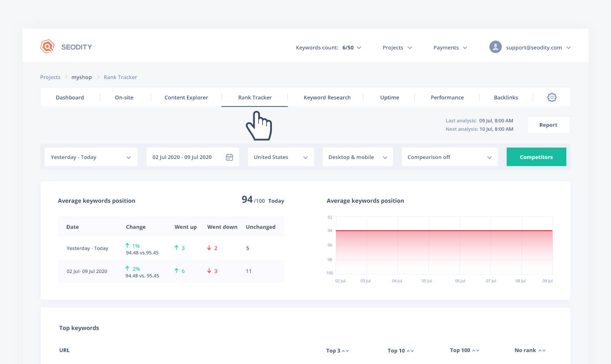Click the Rank Tracker breadcrumb
The width and height of the screenshot is (611, 364).
120,77
